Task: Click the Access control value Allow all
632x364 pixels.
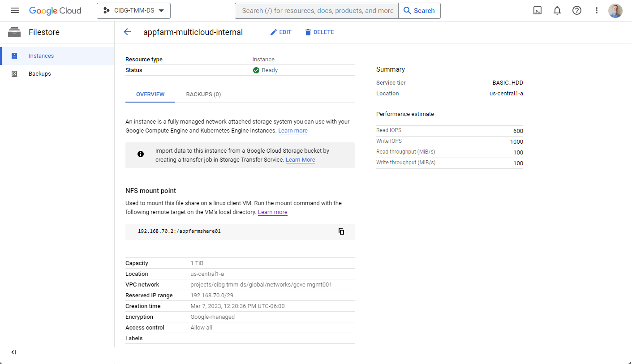Action: [x=201, y=328]
